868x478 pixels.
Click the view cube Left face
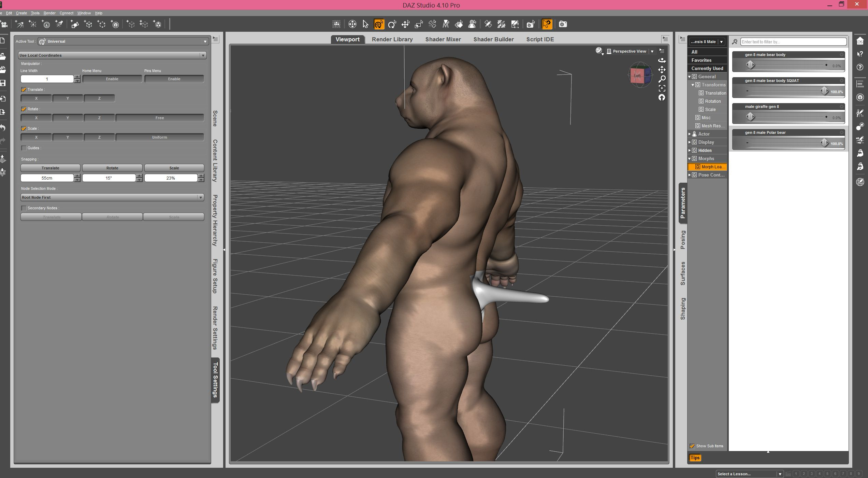[637, 76]
